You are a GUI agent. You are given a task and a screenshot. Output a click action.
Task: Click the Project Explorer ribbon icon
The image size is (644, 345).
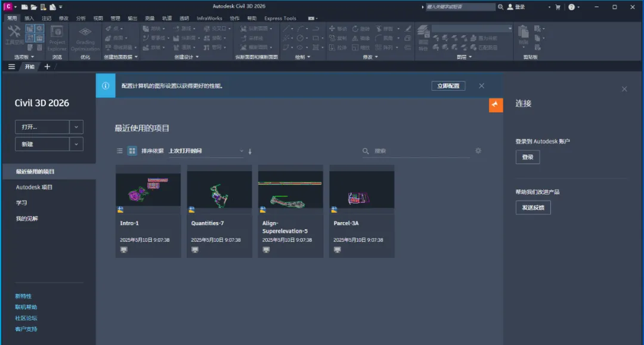tap(57, 32)
